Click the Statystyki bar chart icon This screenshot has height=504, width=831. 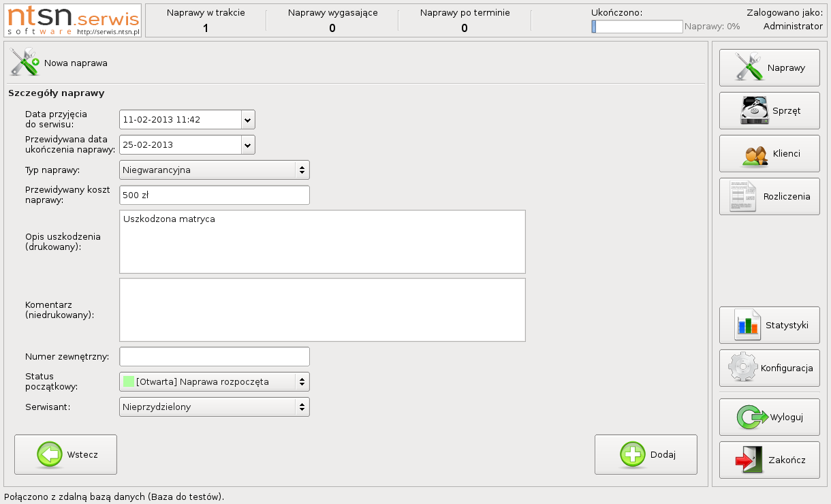[x=747, y=325]
